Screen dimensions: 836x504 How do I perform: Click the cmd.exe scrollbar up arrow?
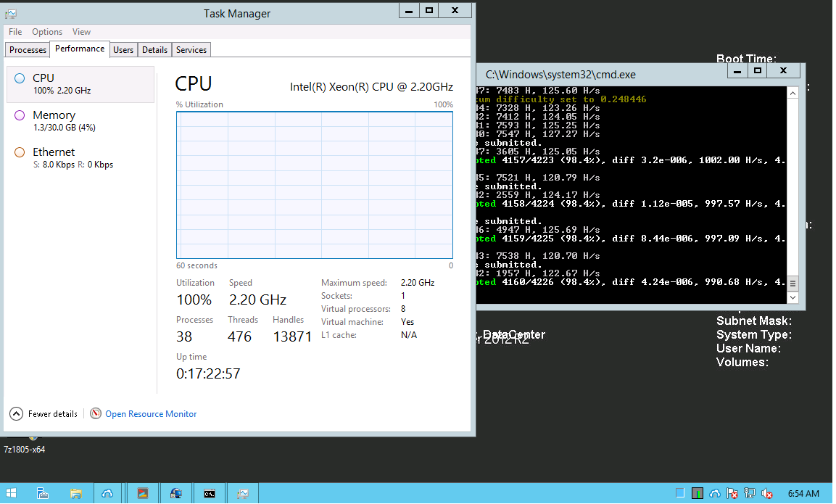[x=792, y=93]
